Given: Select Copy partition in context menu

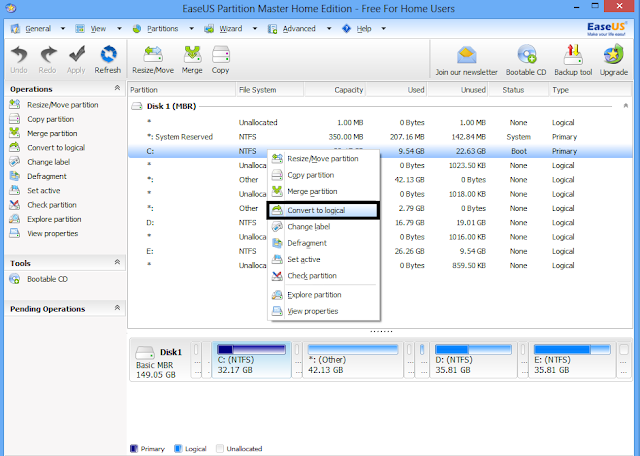Looking at the screenshot, I should point(323,175).
